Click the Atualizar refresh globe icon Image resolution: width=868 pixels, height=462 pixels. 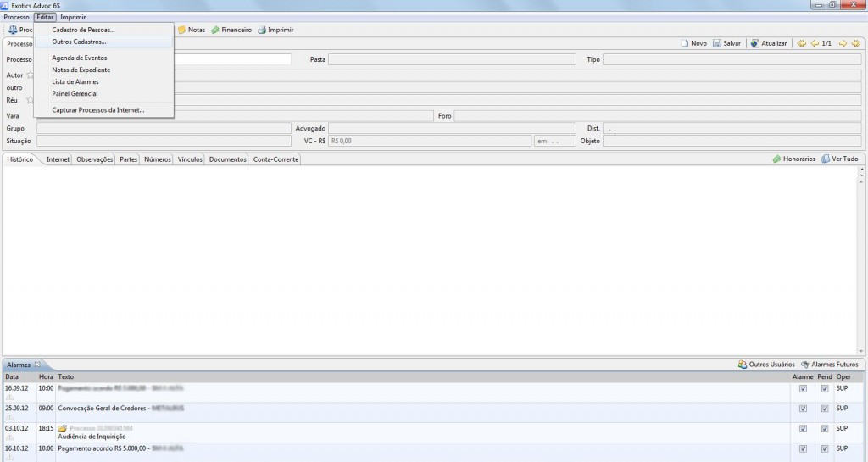pyautogui.click(x=754, y=43)
